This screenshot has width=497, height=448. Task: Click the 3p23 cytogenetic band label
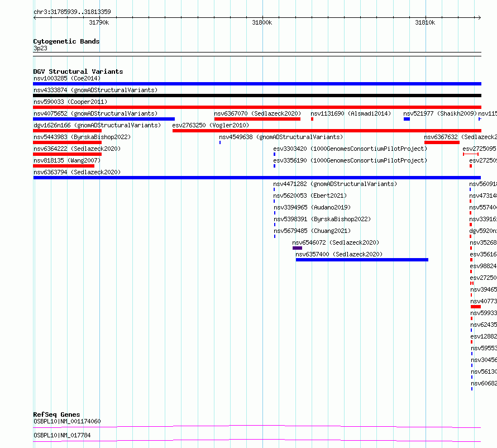point(40,48)
